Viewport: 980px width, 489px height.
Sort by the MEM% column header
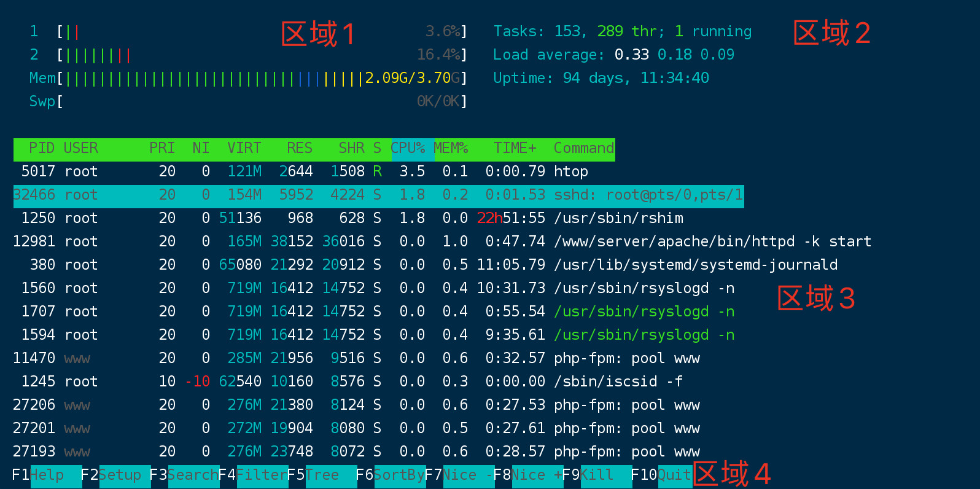tap(451, 148)
